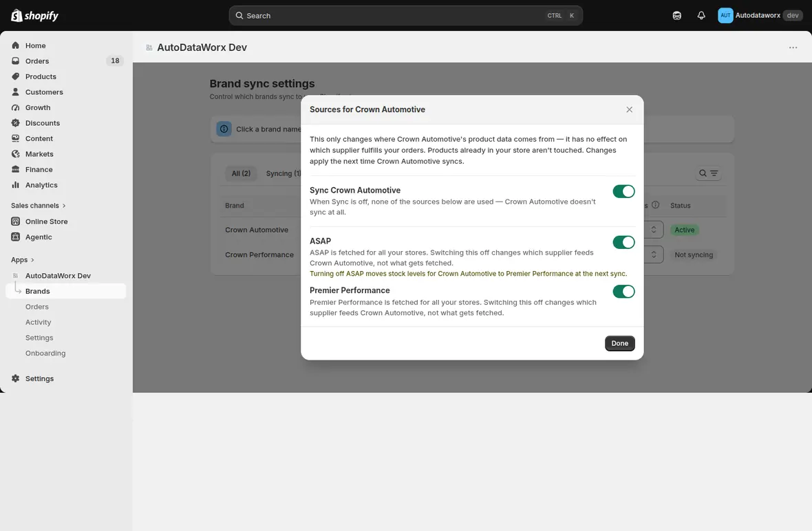Toggle off Sync Crown Automotive
Image resolution: width=812 pixels, height=531 pixels.
pyautogui.click(x=623, y=191)
